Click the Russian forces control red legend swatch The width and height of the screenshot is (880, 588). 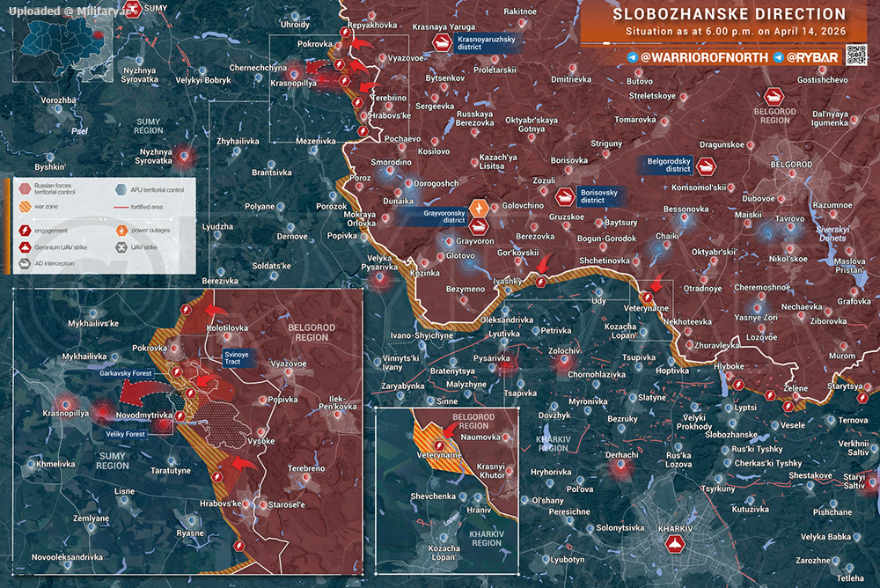[x=26, y=188]
